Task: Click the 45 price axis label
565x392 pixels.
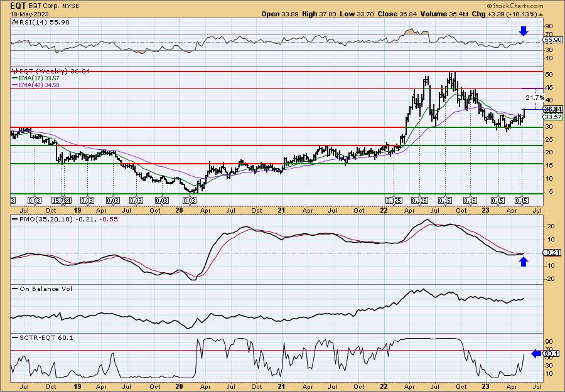Action: click(x=549, y=88)
